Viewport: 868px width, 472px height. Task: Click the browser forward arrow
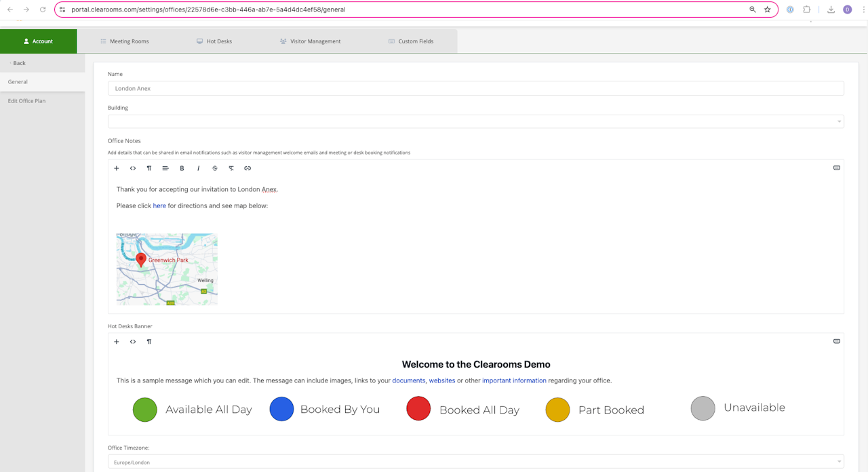(26, 9)
